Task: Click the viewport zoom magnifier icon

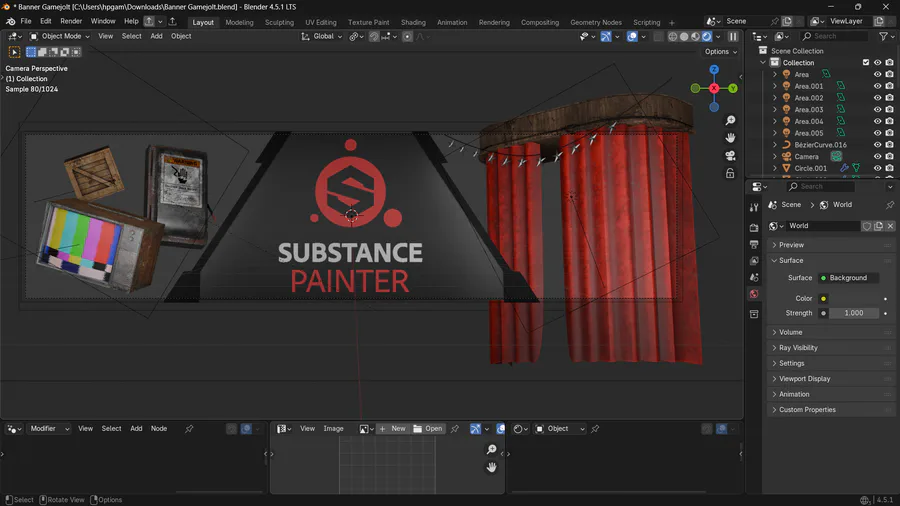Action: coord(730,120)
